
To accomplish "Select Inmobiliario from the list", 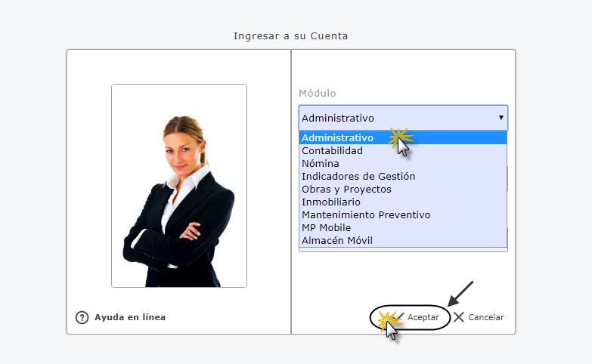I will 403,202.
